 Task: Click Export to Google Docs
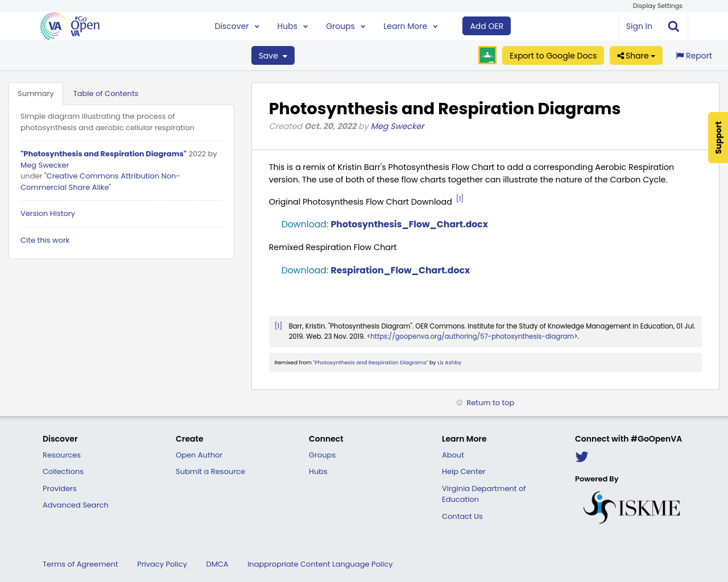(552, 55)
